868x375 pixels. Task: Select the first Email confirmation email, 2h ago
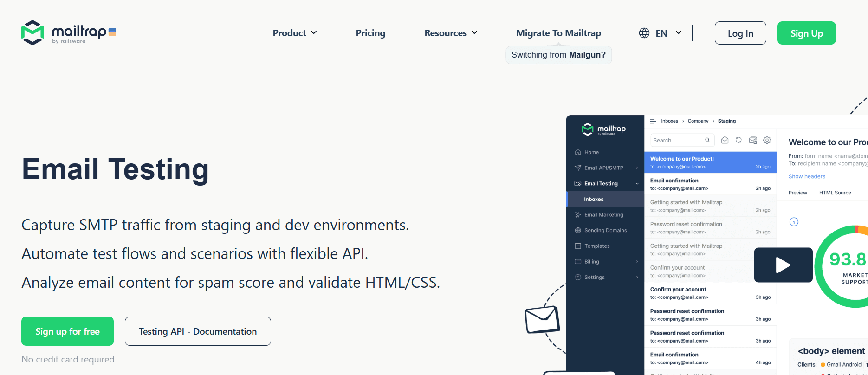[710, 184]
